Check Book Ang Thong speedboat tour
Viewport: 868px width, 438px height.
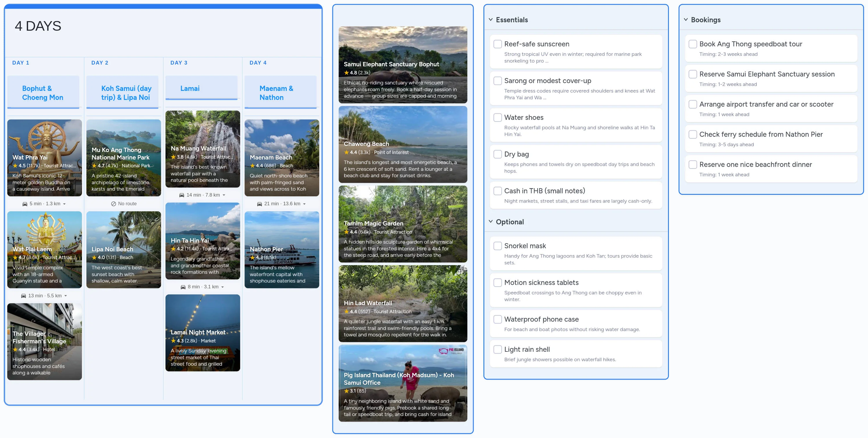point(693,44)
